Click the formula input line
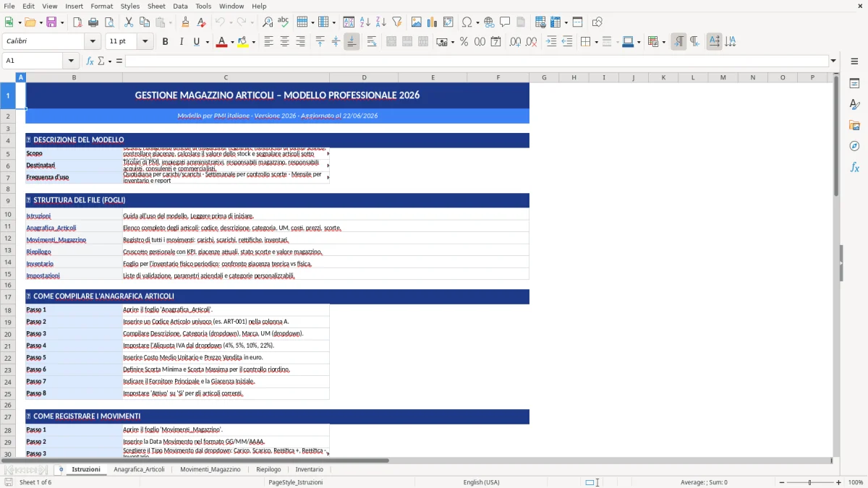 477,61
